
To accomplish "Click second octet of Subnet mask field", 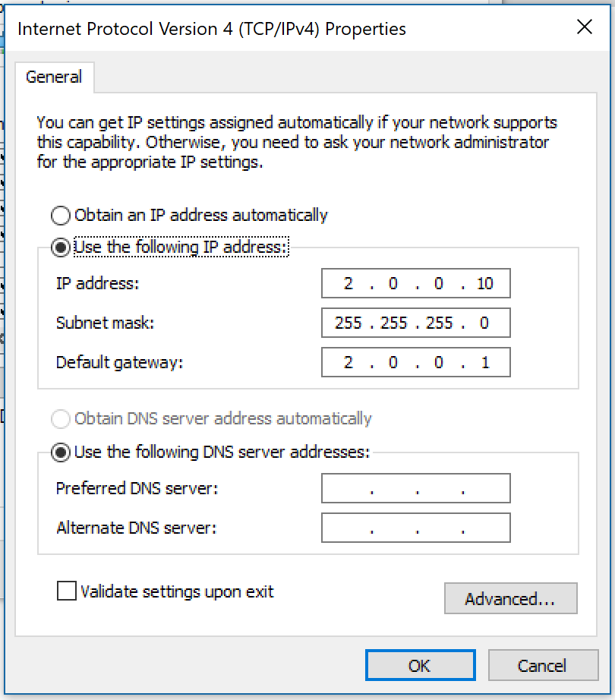I will pos(394,323).
